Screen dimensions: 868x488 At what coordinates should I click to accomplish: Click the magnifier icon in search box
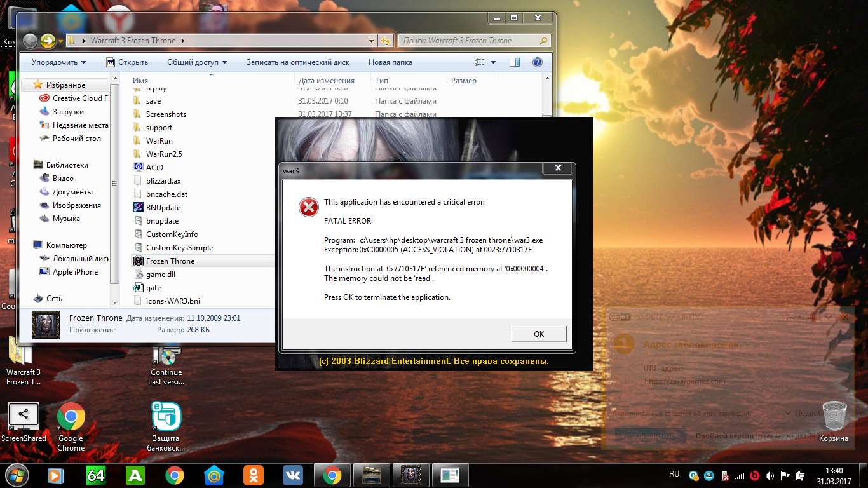[x=543, y=41]
